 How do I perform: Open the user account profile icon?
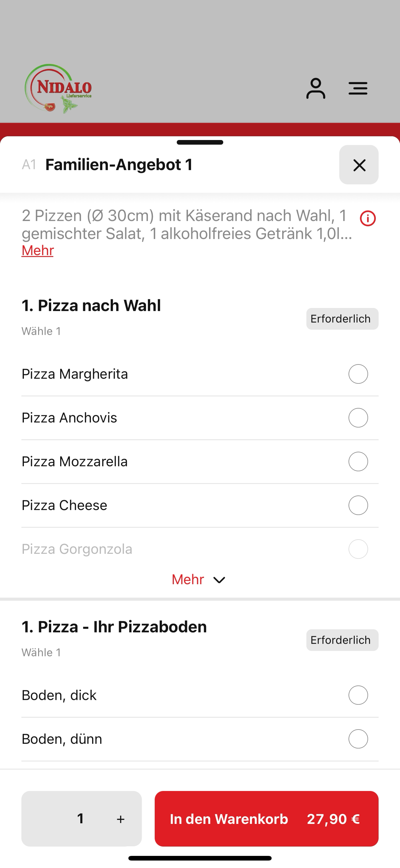point(315,88)
